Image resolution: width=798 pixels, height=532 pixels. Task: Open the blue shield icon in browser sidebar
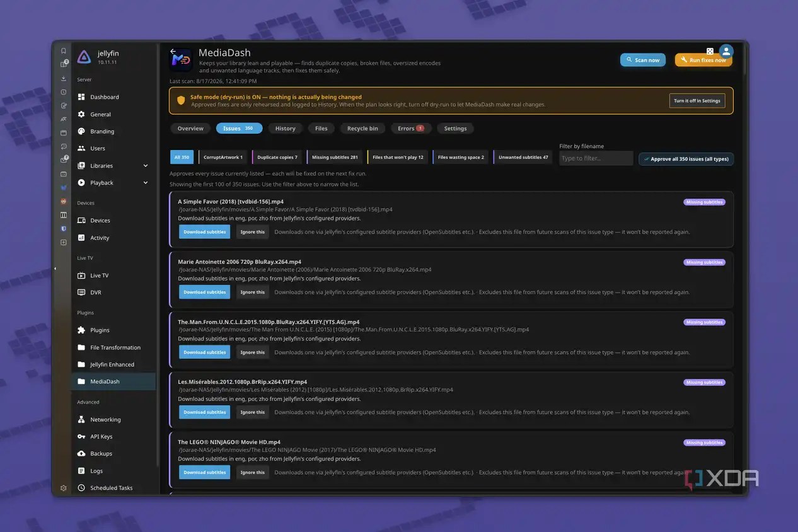point(64,229)
